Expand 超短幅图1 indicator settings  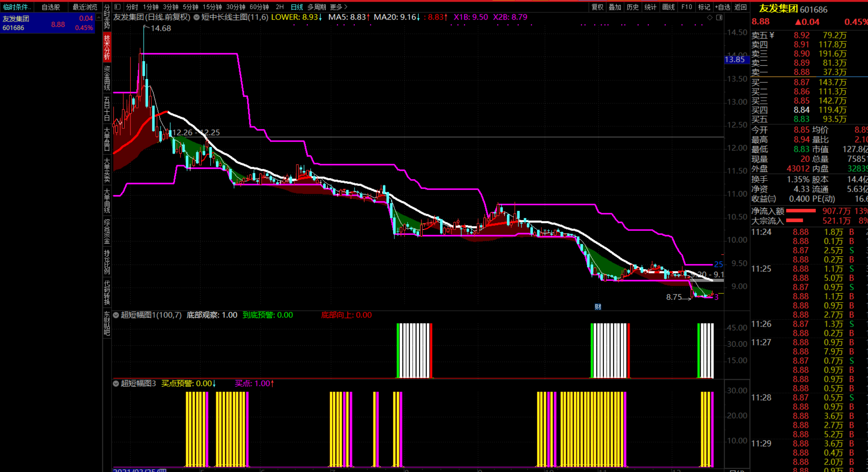coord(116,315)
